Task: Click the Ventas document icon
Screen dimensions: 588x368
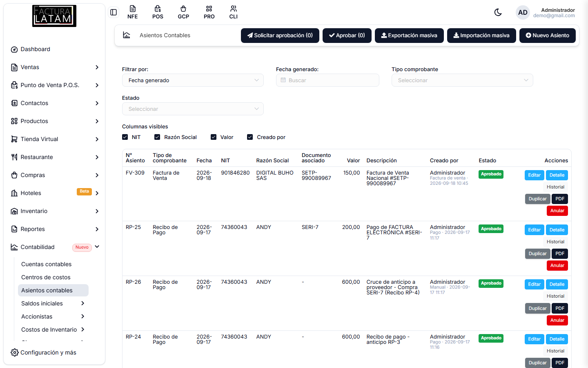Action: click(14, 67)
